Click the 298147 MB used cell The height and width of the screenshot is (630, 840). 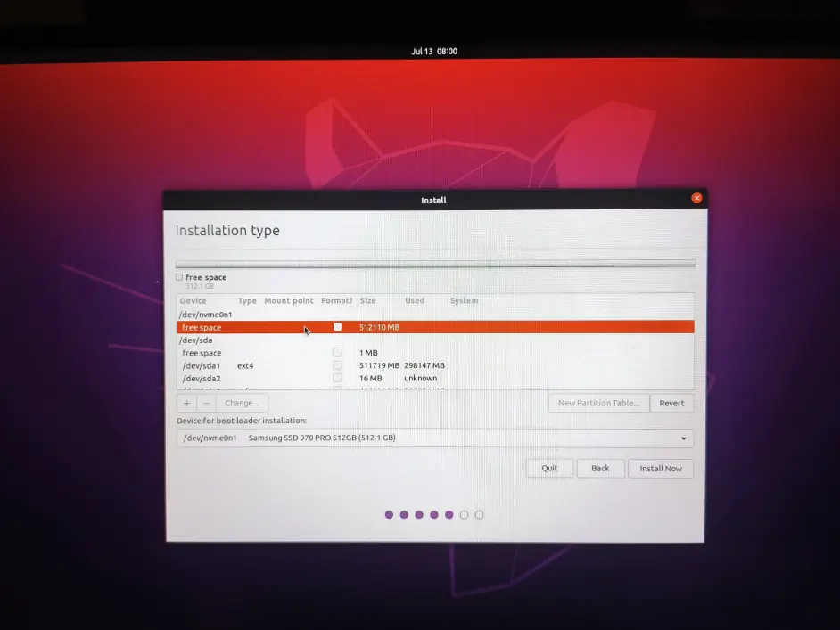click(x=424, y=365)
